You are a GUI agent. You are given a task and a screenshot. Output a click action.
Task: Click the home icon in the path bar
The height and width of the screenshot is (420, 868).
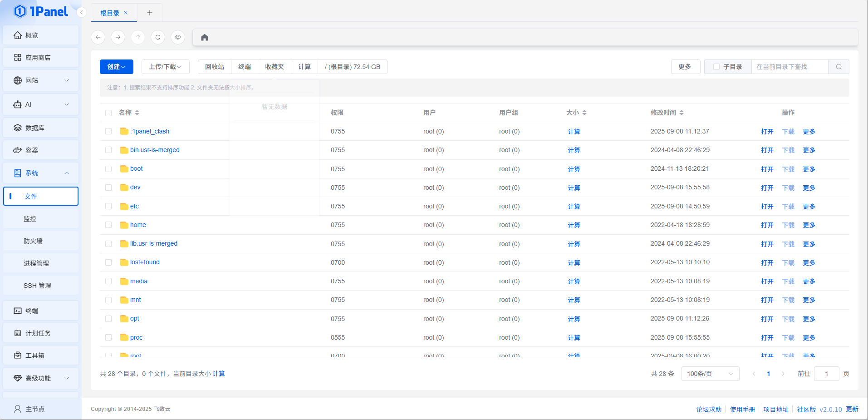point(205,37)
